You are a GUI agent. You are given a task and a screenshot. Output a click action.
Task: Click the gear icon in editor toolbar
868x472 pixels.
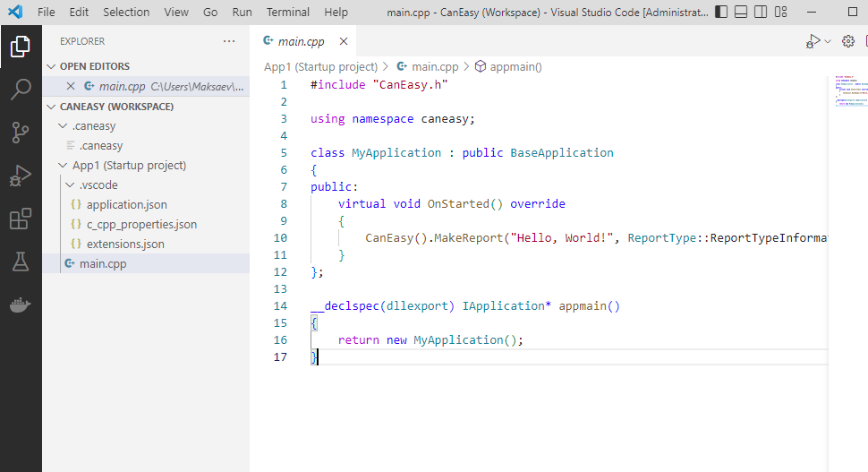click(848, 41)
